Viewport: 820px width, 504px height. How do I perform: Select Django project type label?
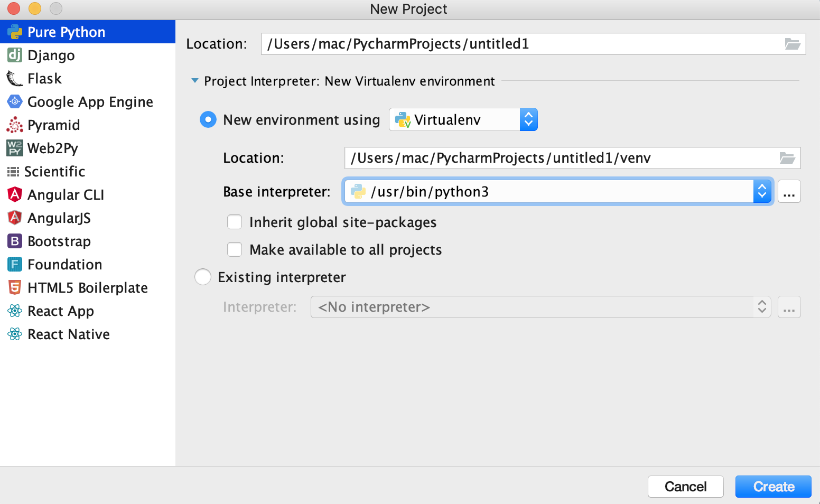coord(51,55)
